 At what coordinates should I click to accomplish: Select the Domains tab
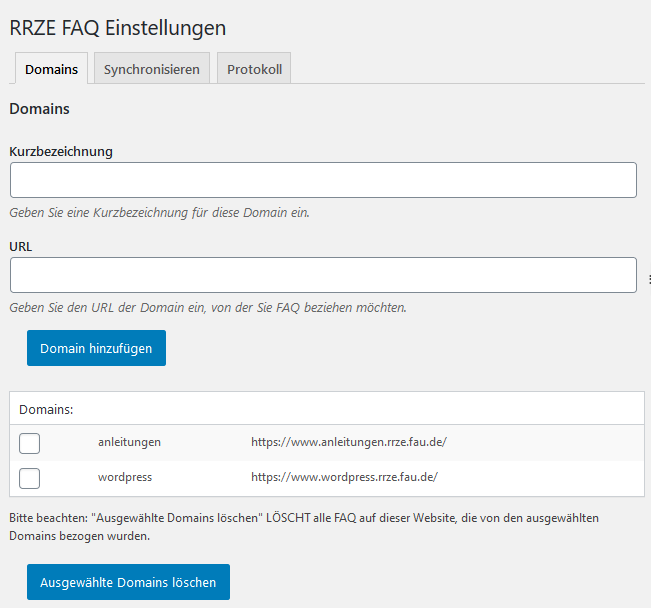[51, 69]
